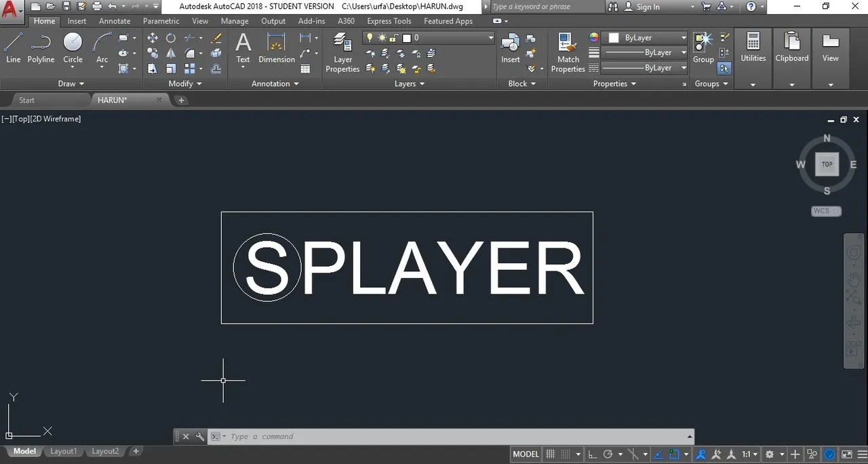Select the Polyline tool

[x=41, y=48]
